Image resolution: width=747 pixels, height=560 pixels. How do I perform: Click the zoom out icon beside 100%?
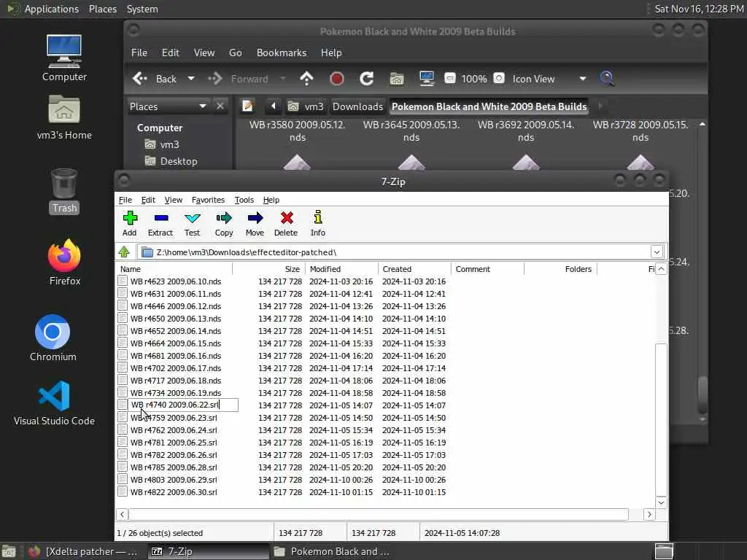(x=449, y=78)
